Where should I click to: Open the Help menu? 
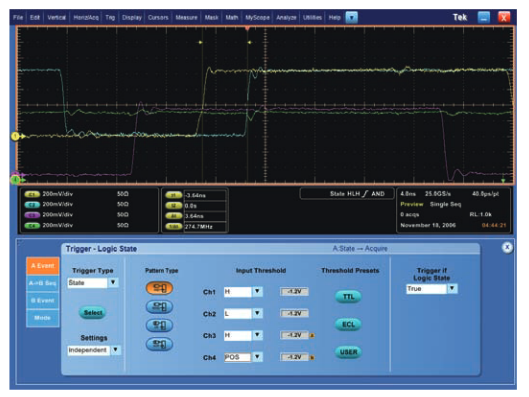(x=334, y=18)
